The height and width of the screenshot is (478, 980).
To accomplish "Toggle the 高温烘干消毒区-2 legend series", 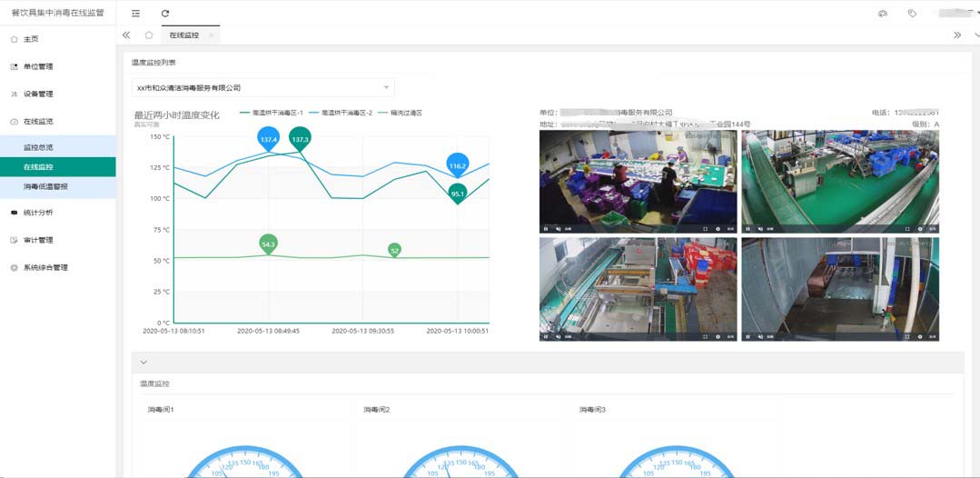I will pyautogui.click(x=342, y=114).
